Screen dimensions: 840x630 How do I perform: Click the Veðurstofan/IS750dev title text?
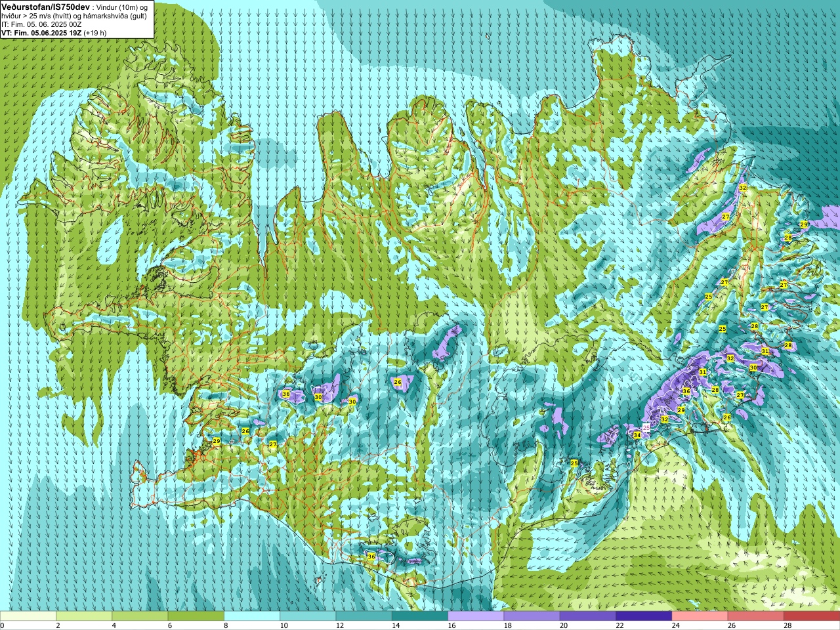46,7
